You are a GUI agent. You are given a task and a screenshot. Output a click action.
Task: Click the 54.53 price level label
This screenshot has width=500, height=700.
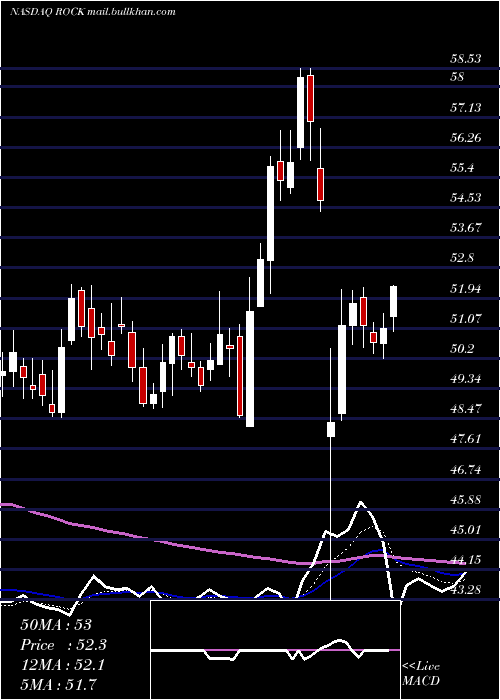466,197
